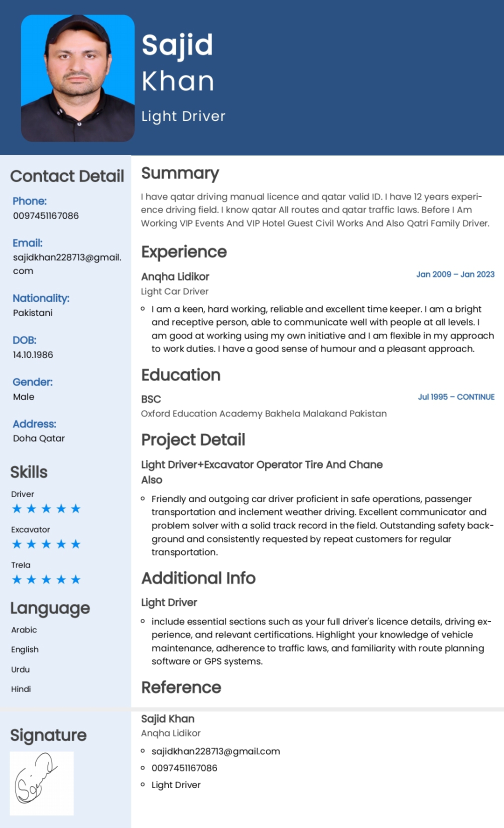Select the Experience section heading
Image resolution: width=504 pixels, height=828 pixels.
click(x=184, y=252)
